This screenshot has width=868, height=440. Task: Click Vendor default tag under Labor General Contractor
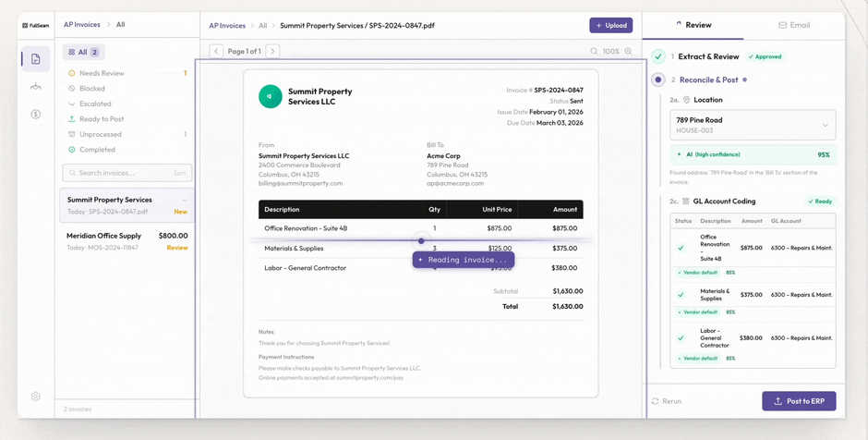(x=697, y=358)
